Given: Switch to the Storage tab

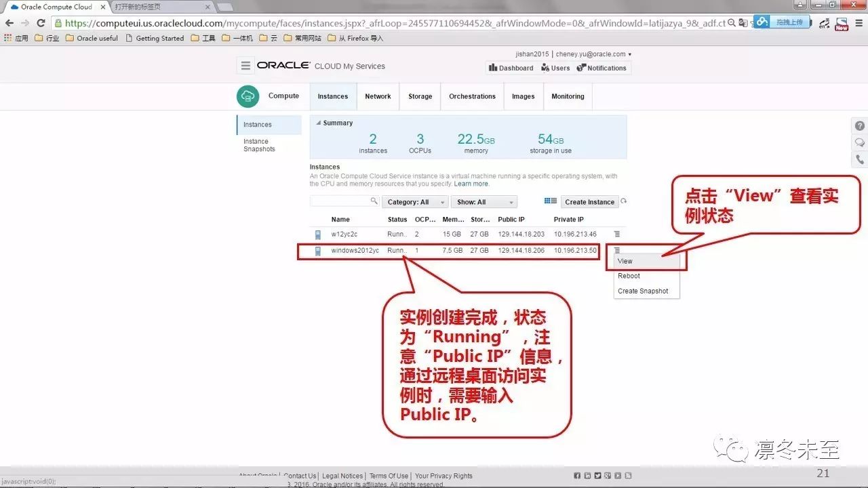Looking at the screenshot, I should (420, 96).
